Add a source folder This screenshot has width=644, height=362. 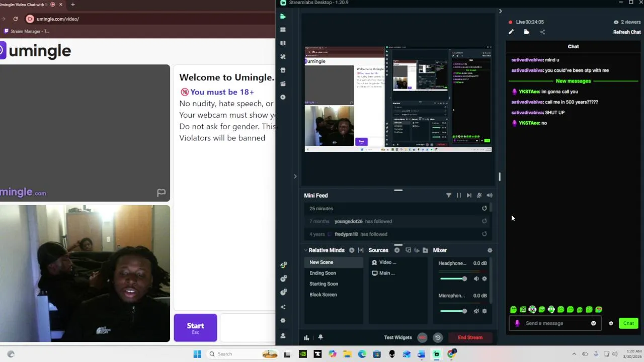pyautogui.click(x=425, y=250)
